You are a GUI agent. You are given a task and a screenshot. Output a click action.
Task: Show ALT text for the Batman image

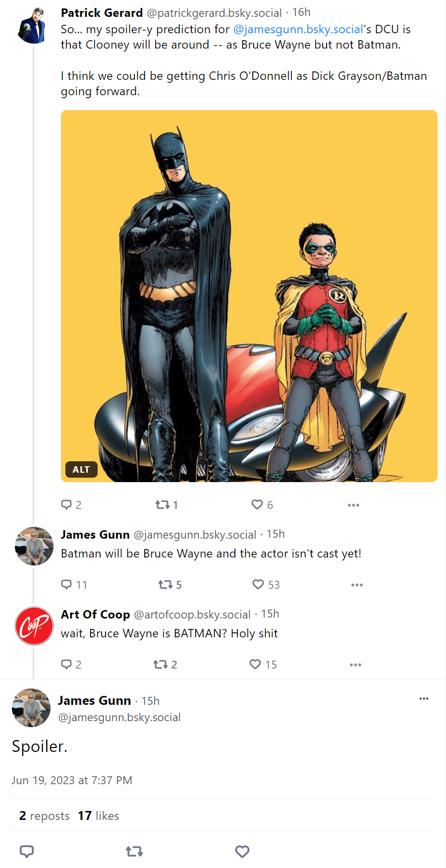81,469
